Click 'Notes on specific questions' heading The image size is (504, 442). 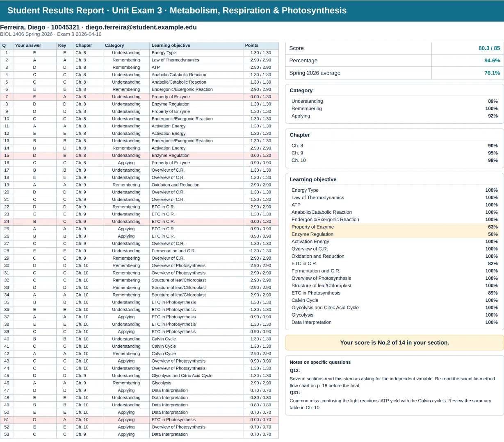(320, 362)
